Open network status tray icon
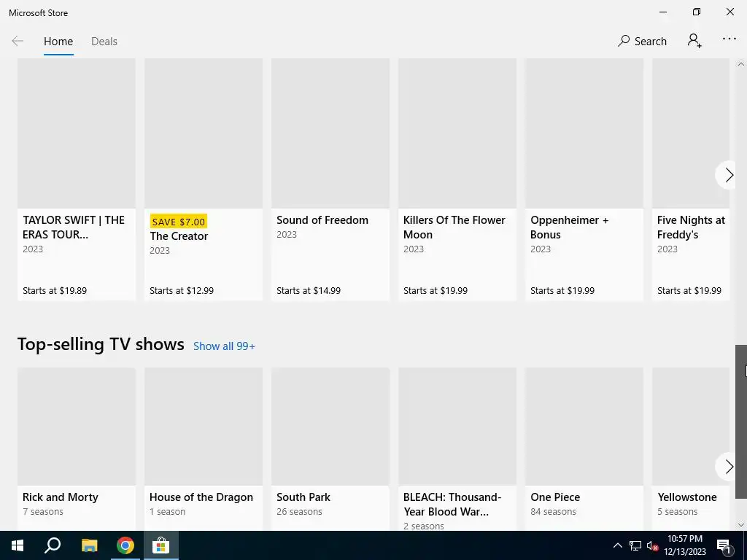Viewport: 747px width, 560px height. pyautogui.click(x=635, y=545)
